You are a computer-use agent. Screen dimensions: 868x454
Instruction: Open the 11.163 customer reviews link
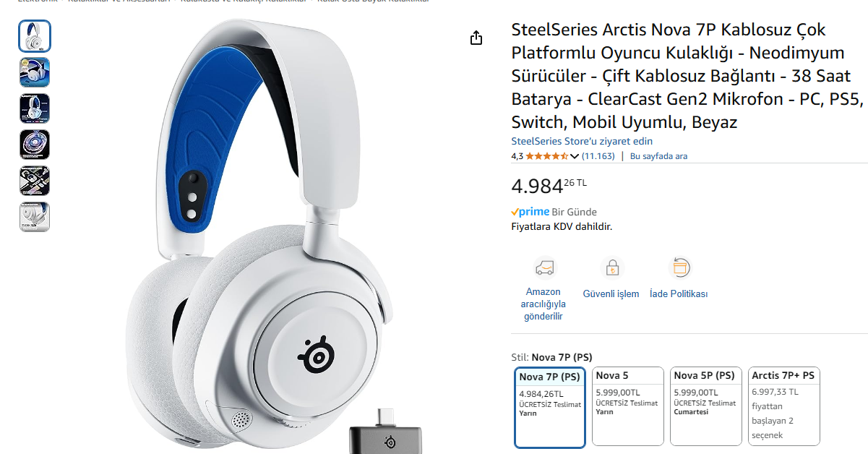[x=598, y=156]
